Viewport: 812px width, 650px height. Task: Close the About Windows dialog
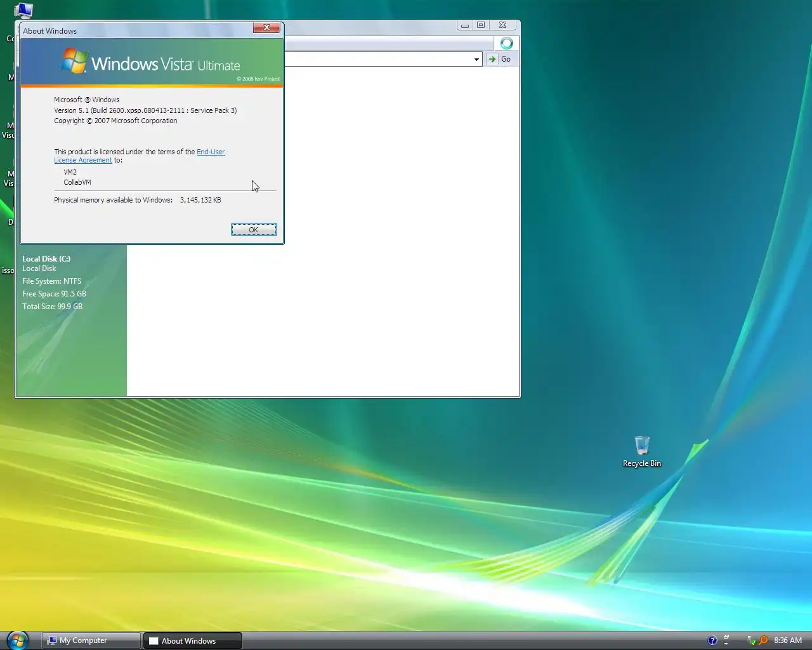tap(267, 27)
